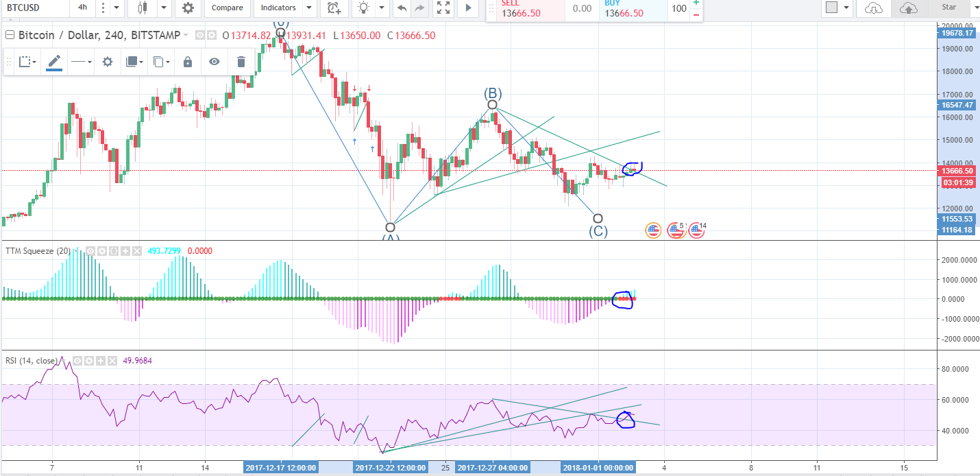The height and width of the screenshot is (476, 980).
Task: Add indicator on RSI plus icon
Action: click(x=101, y=361)
